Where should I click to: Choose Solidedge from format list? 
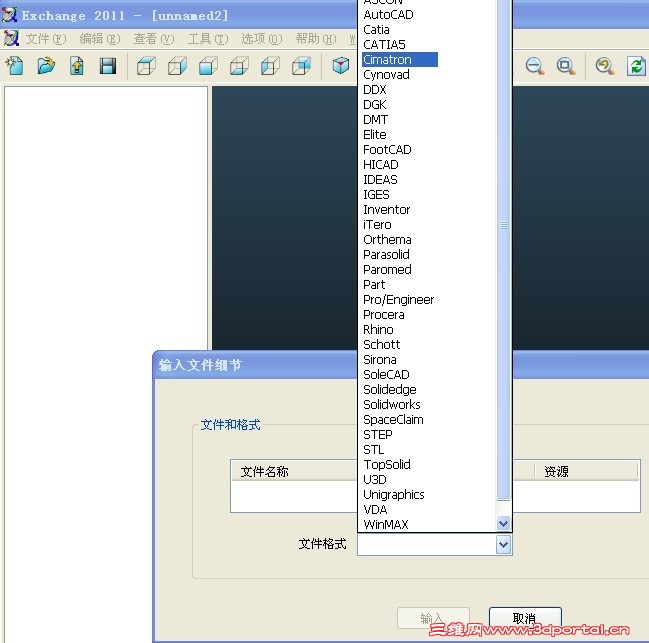coord(389,390)
